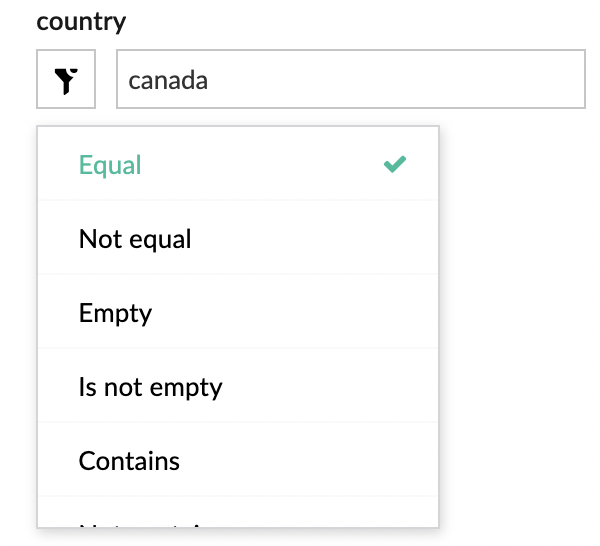Select the 'Empty' filter condition
This screenshot has width=600, height=546.
[115, 313]
